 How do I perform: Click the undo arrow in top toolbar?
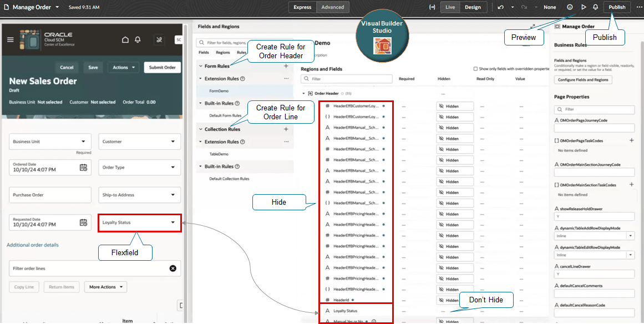click(x=501, y=7)
